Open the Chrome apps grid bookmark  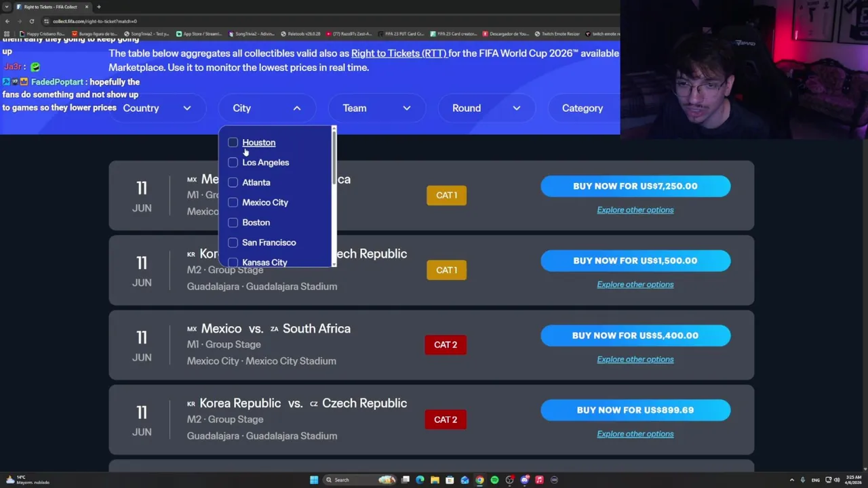tap(7, 34)
